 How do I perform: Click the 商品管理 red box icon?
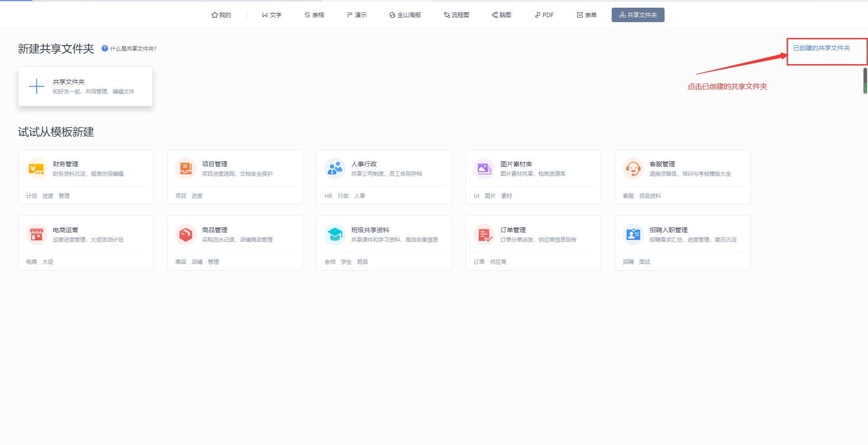[186, 234]
